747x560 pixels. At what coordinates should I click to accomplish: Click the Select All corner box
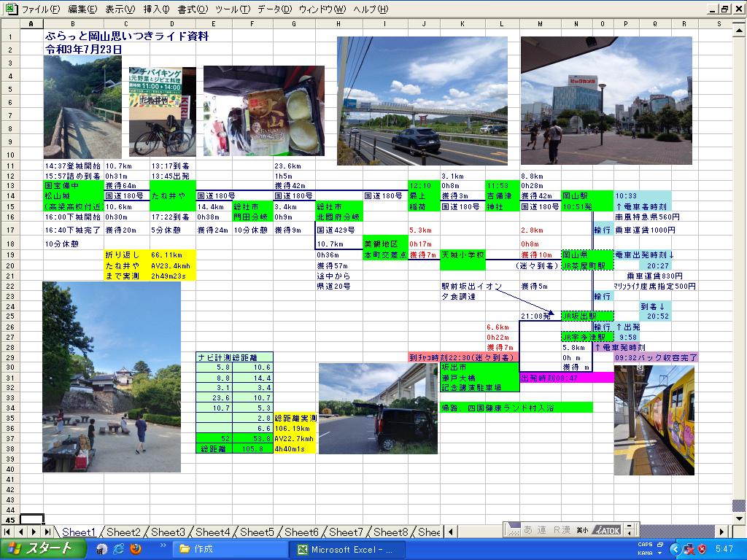tap(10, 23)
